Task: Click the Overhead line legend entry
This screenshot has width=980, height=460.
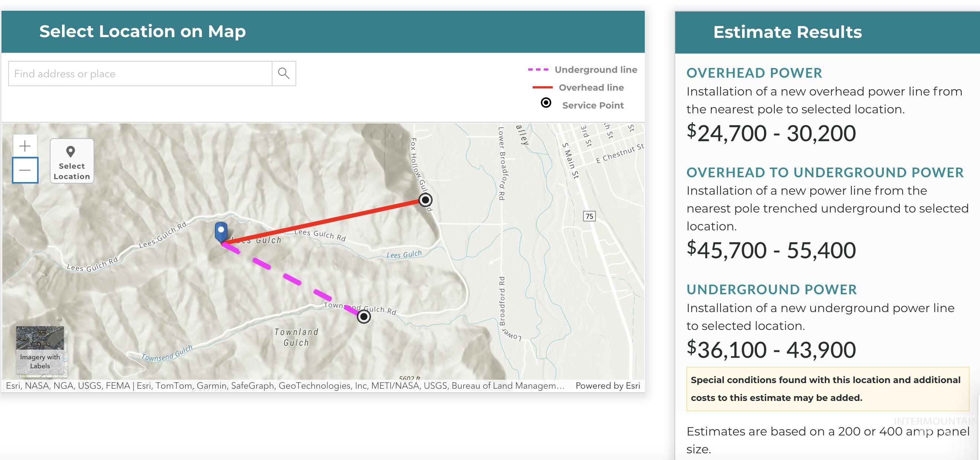Action: (x=578, y=88)
